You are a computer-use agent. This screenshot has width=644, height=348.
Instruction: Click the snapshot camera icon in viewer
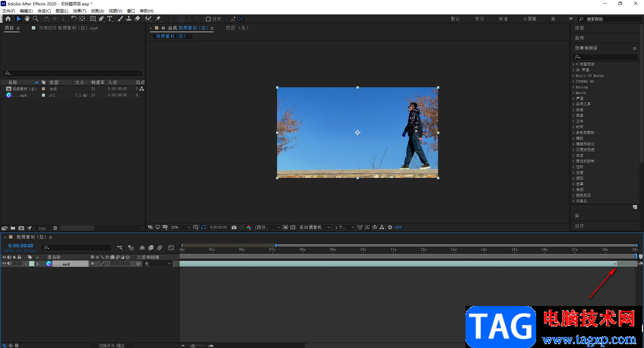[x=234, y=228]
